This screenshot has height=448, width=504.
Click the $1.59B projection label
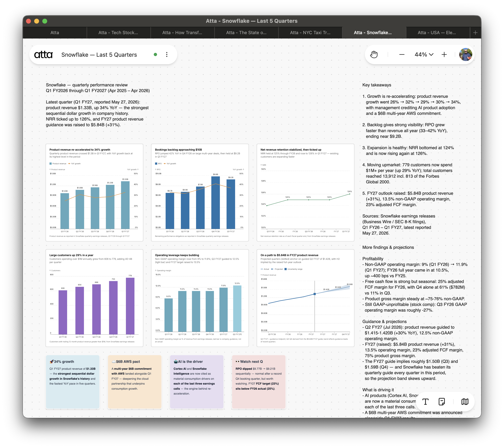tap(350, 284)
